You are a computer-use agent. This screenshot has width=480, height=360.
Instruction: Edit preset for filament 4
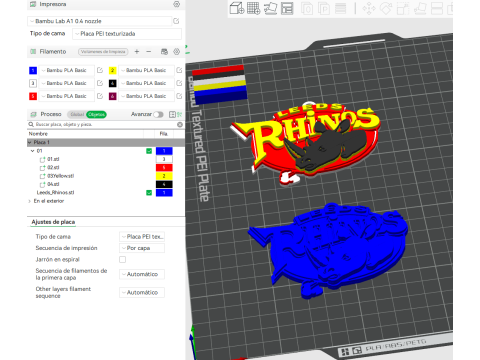[x=179, y=83]
